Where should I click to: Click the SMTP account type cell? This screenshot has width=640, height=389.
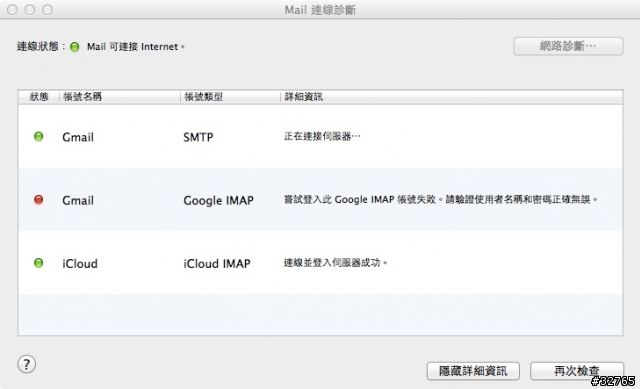[x=198, y=137]
